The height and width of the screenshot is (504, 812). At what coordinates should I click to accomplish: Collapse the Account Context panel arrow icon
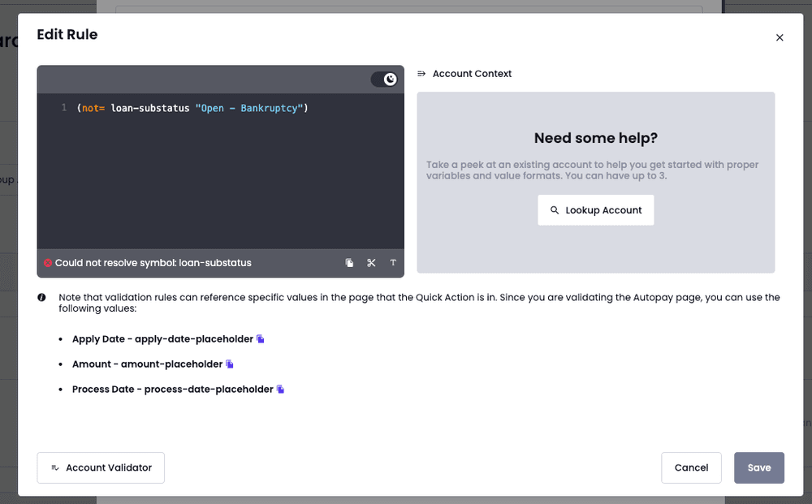421,74
